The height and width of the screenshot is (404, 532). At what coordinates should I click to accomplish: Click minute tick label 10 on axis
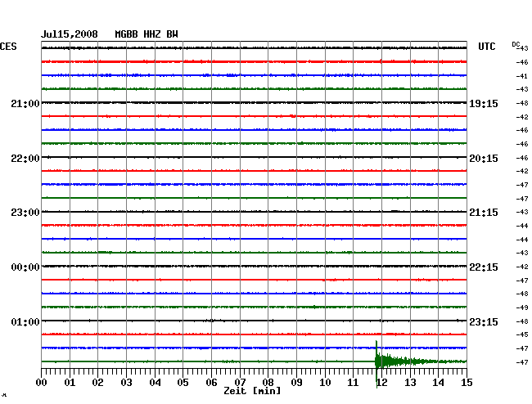325,382
